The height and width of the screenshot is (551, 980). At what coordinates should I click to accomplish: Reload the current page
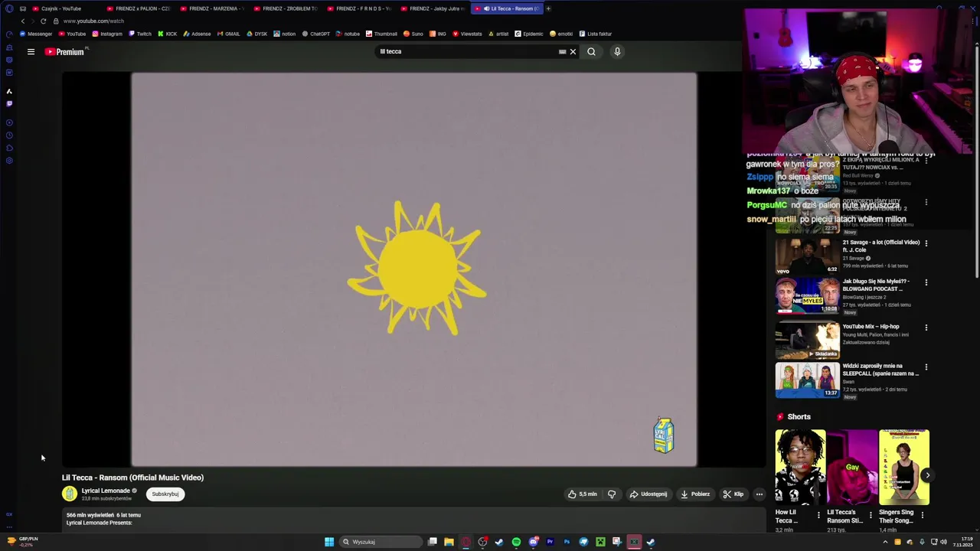(43, 21)
